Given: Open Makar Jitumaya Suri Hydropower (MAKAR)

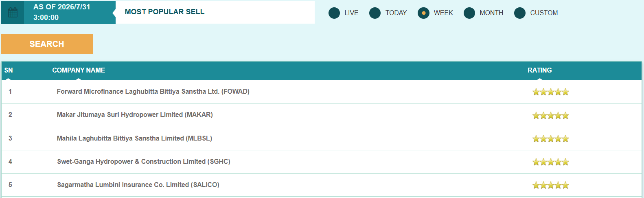Looking at the screenshot, I should pos(135,115).
